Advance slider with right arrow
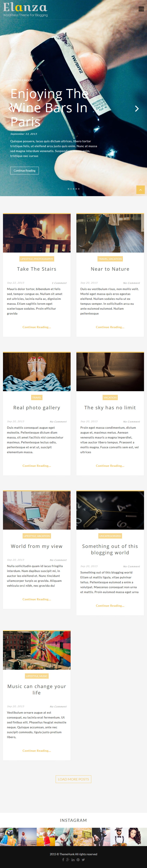The height and width of the screenshot is (868, 147). (137, 109)
